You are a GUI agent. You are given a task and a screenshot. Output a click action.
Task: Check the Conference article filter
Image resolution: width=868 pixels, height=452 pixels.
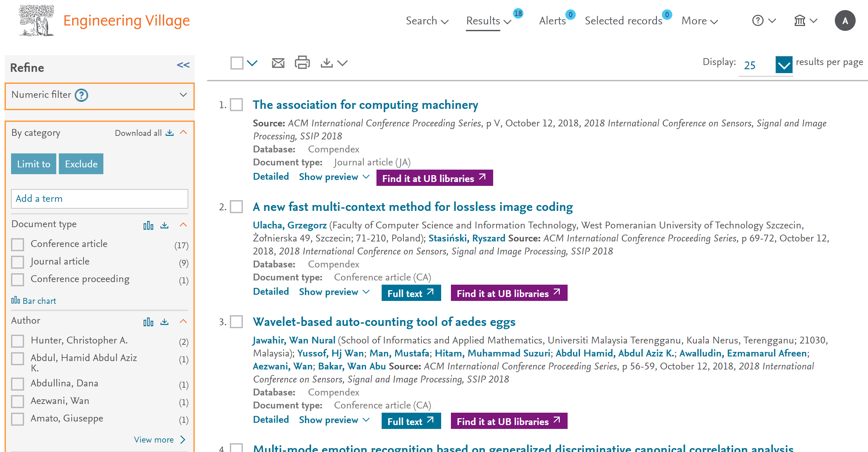(x=18, y=245)
